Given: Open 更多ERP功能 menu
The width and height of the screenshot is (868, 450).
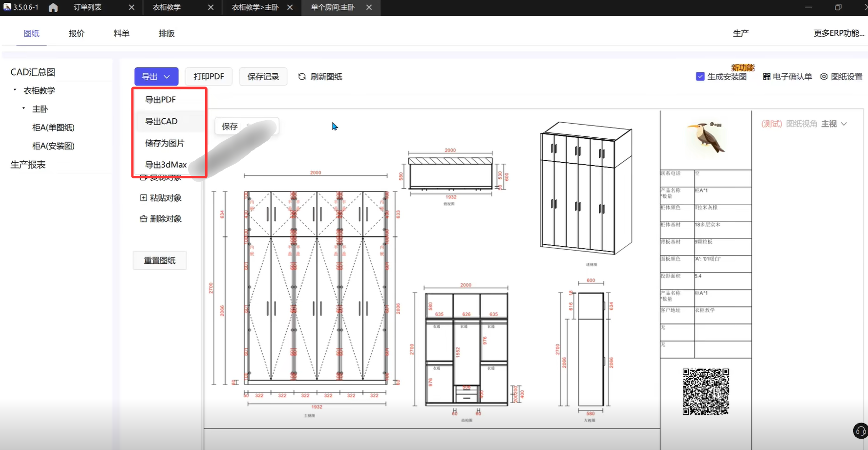Looking at the screenshot, I should point(839,33).
